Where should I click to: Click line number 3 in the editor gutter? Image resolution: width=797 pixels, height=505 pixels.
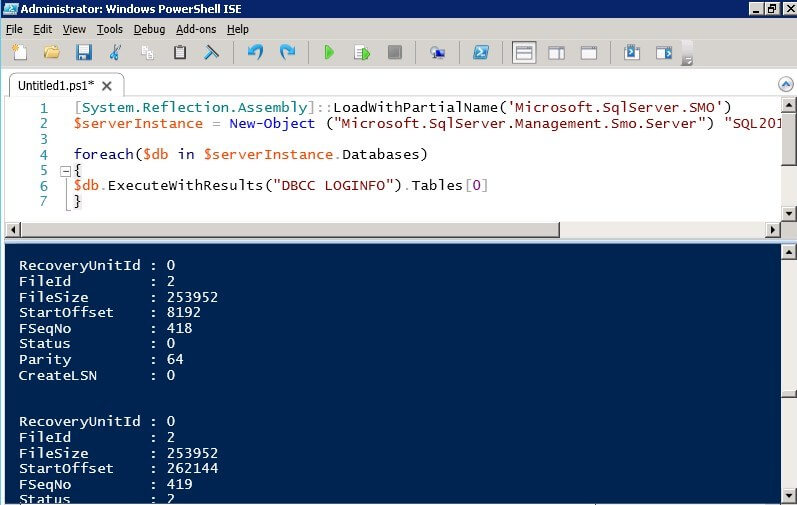tap(44, 139)
